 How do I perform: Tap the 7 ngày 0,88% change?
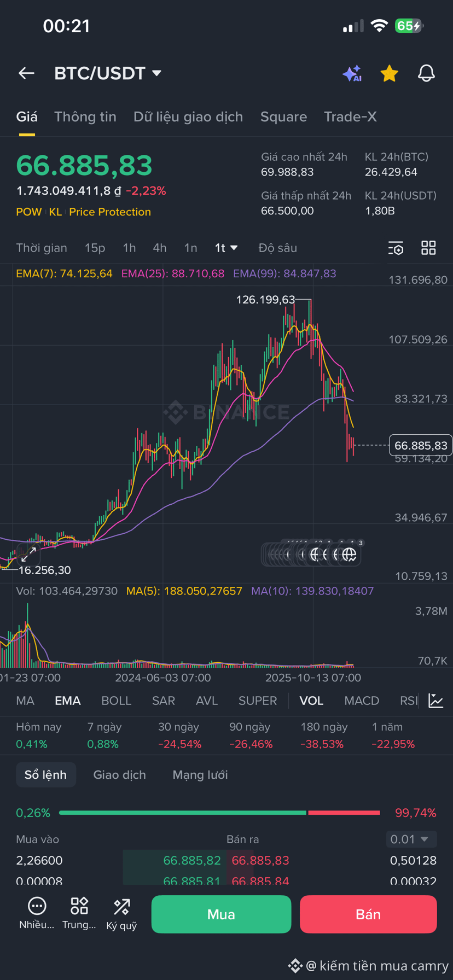[x=104, y=736]
